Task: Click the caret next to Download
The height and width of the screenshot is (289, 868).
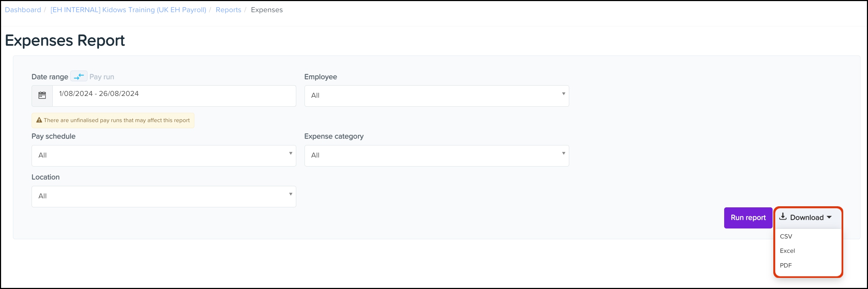Action: click(829, 217)
